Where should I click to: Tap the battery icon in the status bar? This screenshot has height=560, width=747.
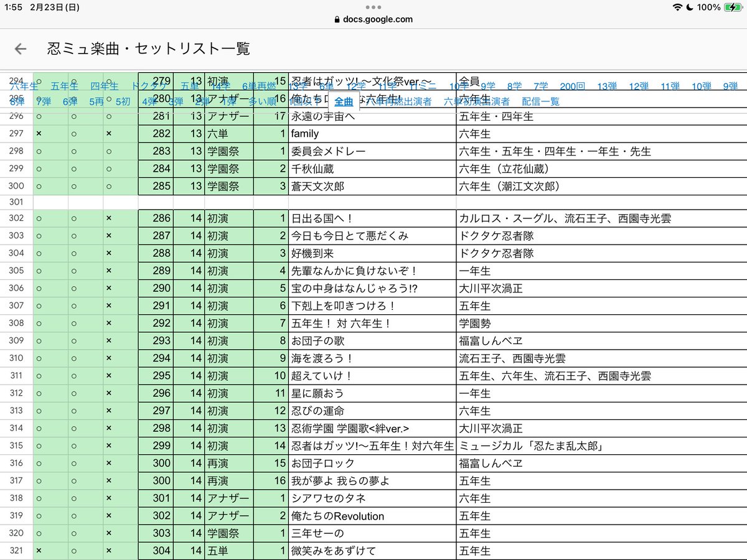[733, 7]
